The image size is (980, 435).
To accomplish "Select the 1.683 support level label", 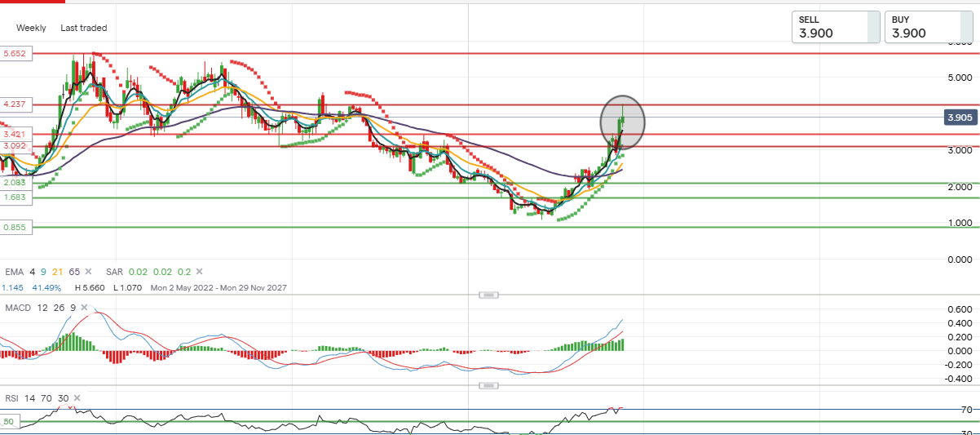I will [x=16, y=198].
